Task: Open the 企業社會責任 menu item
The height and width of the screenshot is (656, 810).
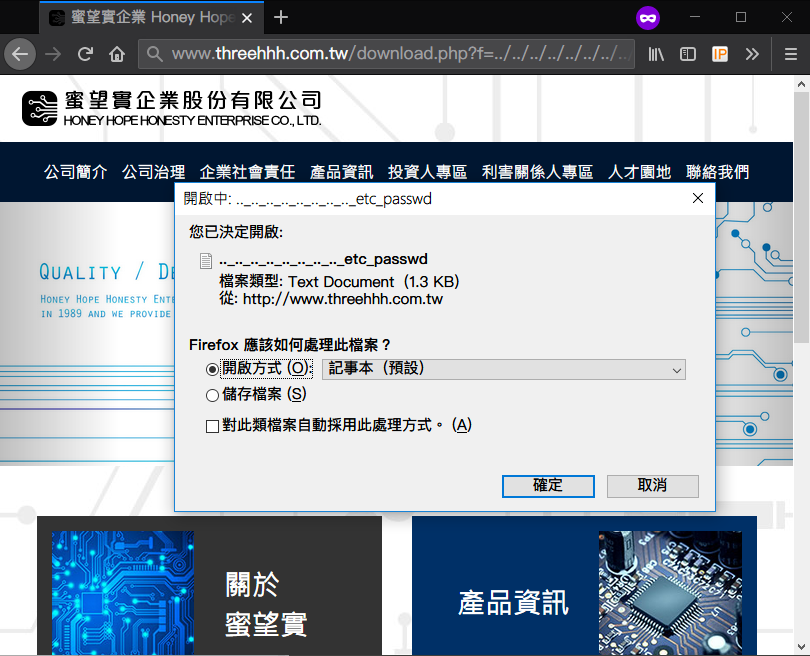Action: point(247,172)
